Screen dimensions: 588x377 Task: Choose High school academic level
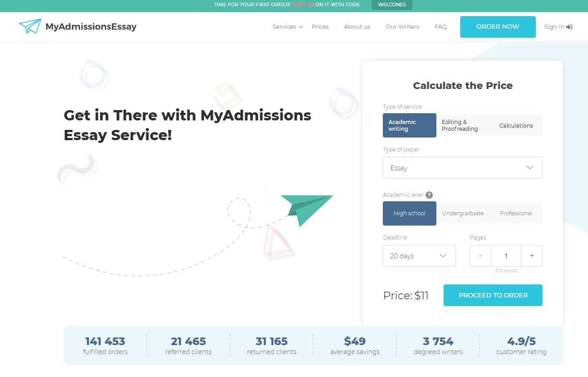point(409,213)
